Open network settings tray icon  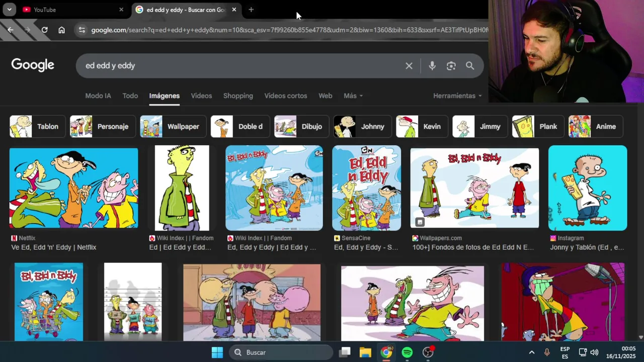point(583,352)
